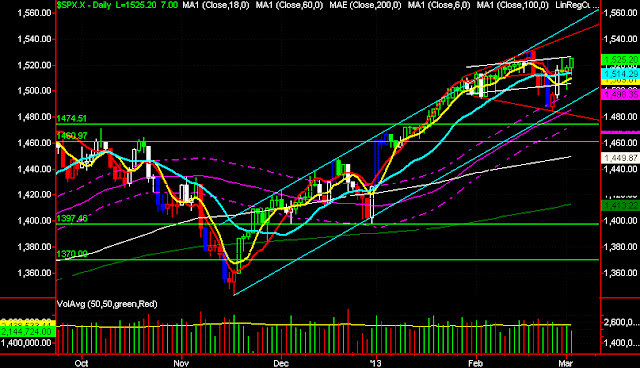Viewport: 640px width, 368px height.
Task: Click 1,560.00 on the left price axis
Action: (34, 13)
